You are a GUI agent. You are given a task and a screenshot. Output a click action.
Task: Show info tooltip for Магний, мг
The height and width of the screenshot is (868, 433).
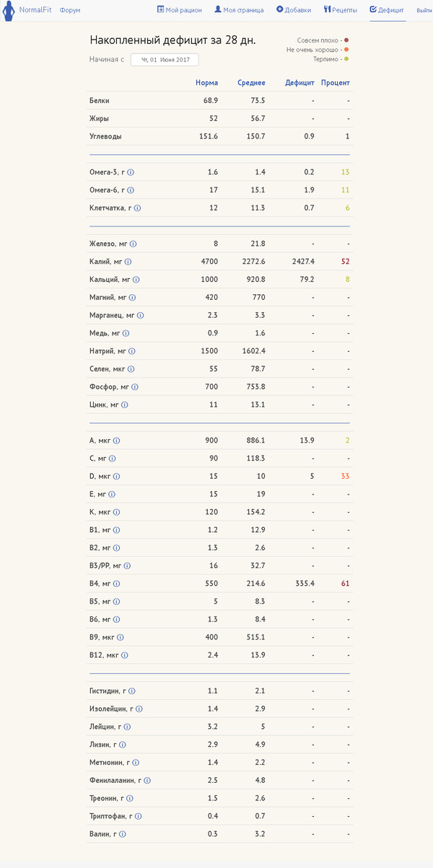(x=132, y=298)
